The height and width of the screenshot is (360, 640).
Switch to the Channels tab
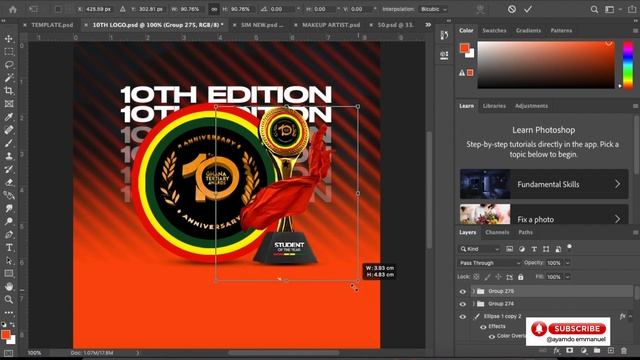[497, 232]
